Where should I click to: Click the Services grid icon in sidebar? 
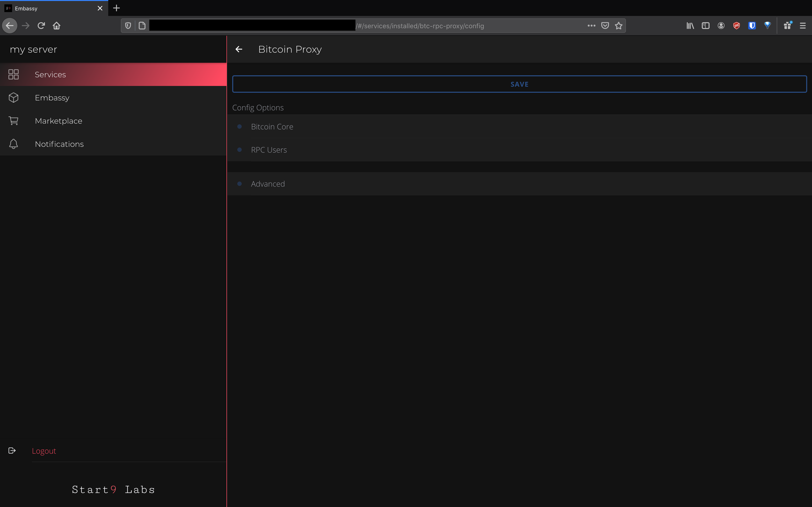[14, 74]
